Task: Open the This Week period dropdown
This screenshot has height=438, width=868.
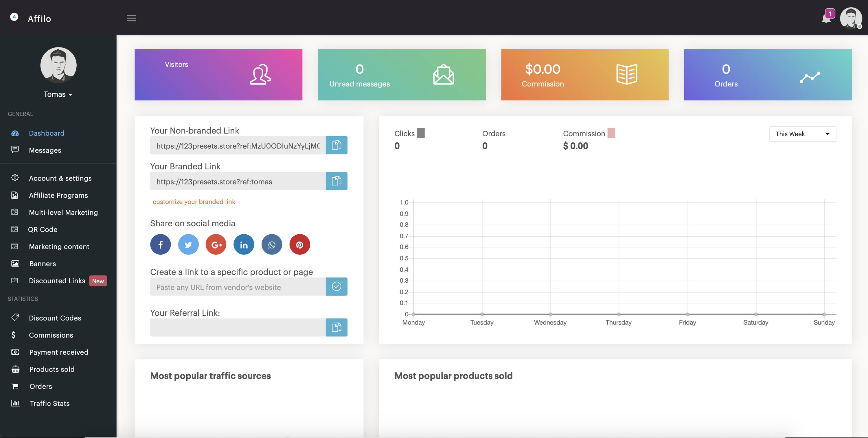Action: point(802,134)
